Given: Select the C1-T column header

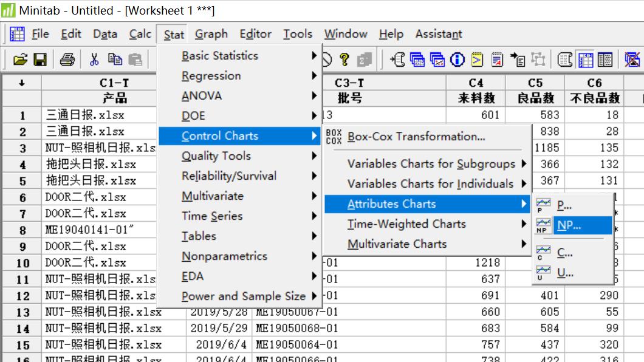Looking at the screenshot, I should tap(114, 83).
